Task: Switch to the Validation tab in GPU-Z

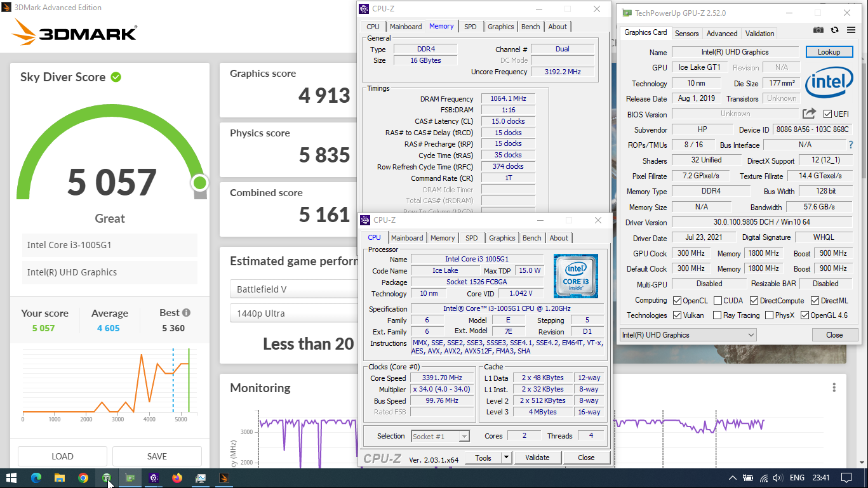Action: 759,34
